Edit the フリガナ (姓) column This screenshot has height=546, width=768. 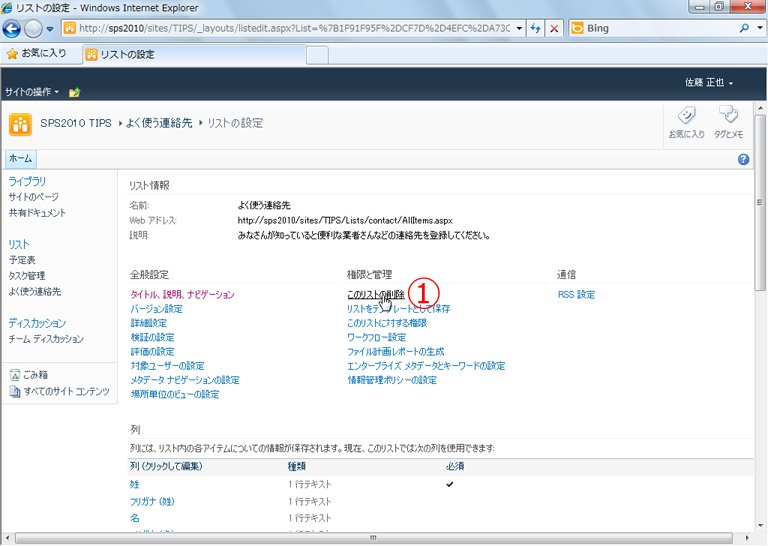tap(152, 501)
